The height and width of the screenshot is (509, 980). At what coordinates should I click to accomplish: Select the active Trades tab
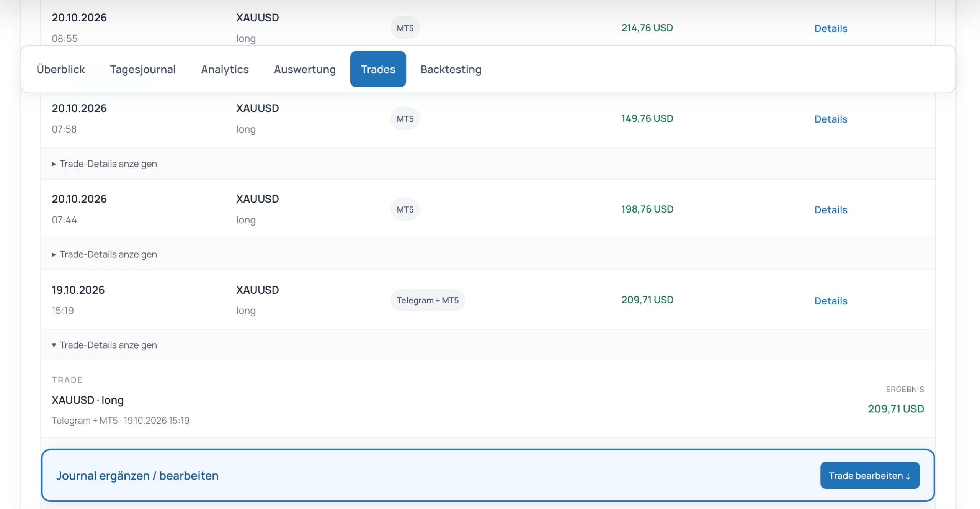(x=378, y=69)
